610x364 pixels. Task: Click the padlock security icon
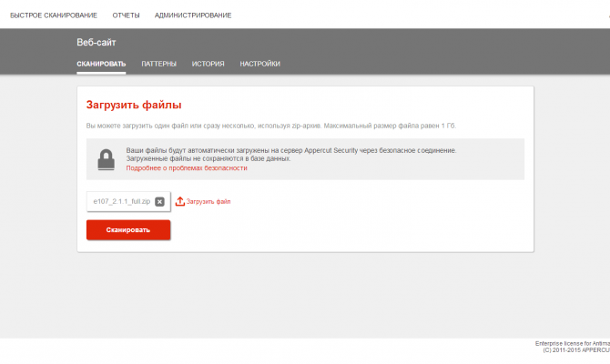106,159
